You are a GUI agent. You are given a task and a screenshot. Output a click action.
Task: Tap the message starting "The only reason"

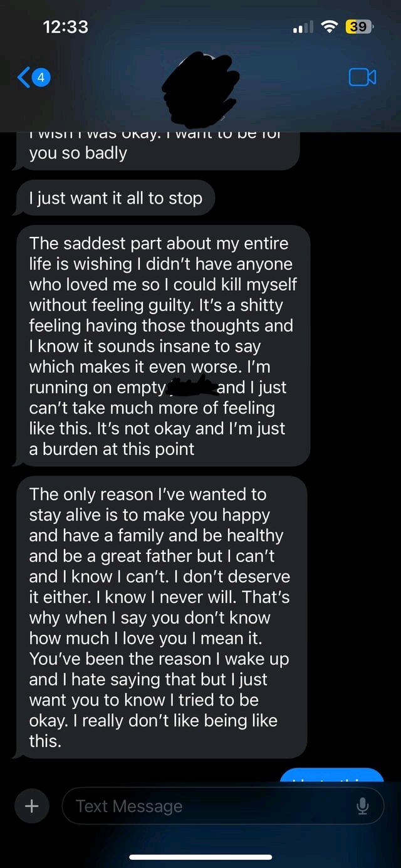pos(163,617)
